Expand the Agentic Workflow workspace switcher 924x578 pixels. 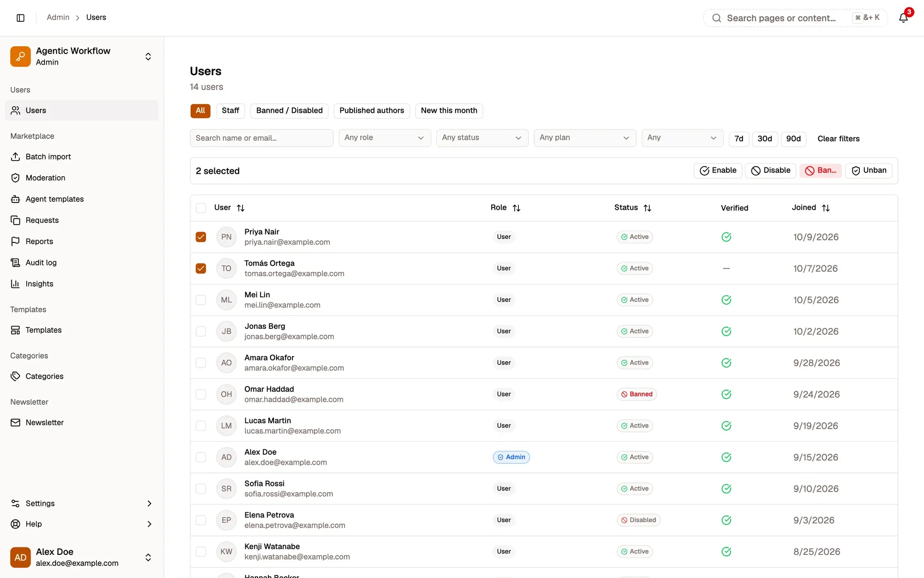click(148, 56)
